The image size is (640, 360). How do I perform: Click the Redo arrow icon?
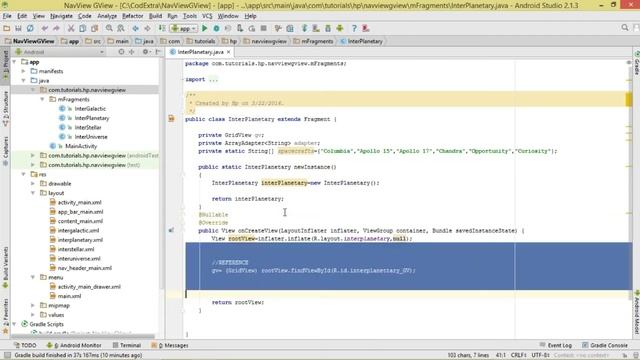pos(56,28)
